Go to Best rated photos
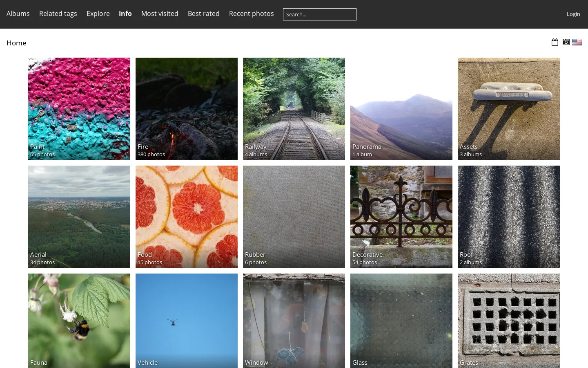Image resolution: width=588 pixels, height=368 pixels. (204, 13)
